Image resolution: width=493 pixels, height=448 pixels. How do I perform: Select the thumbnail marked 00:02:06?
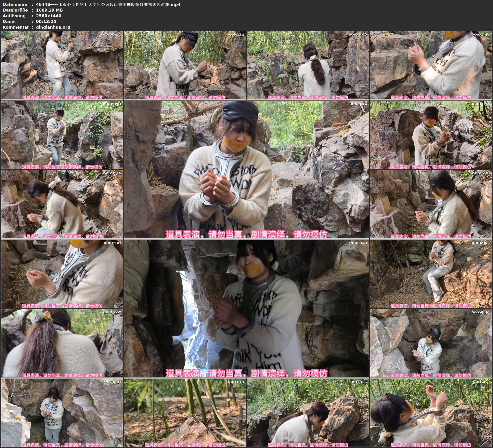pos(308,65)
